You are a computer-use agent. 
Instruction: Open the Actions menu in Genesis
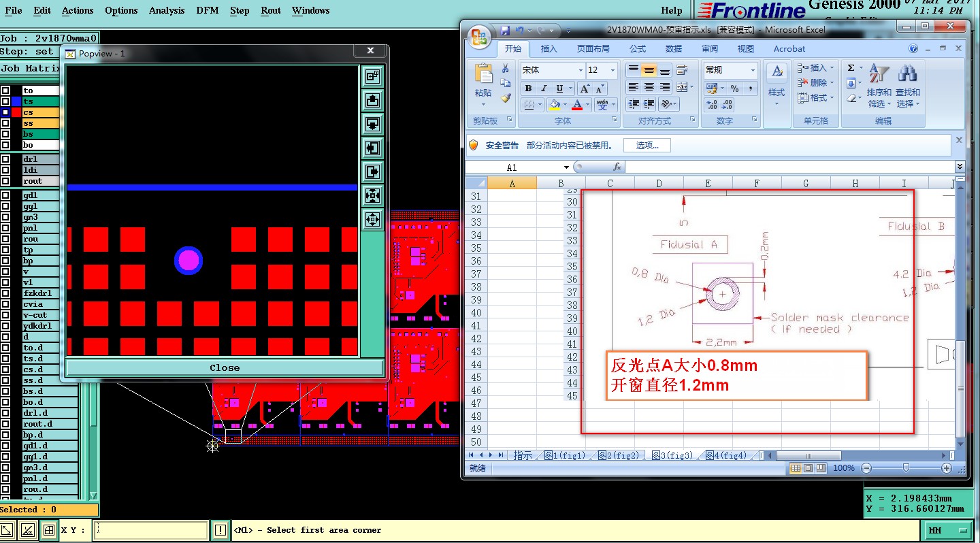point(78,10)
